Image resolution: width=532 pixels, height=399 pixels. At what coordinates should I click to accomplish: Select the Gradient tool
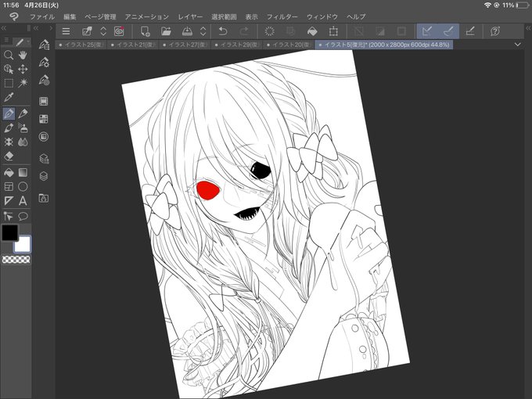23,172
